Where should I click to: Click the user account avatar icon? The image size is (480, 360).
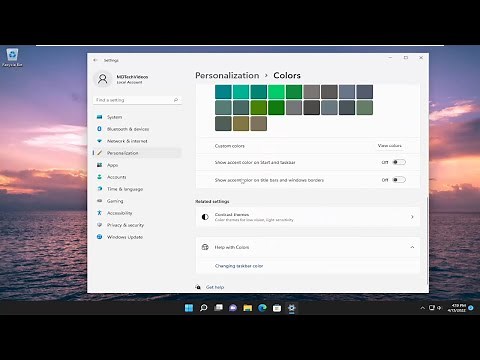point(103,79)
